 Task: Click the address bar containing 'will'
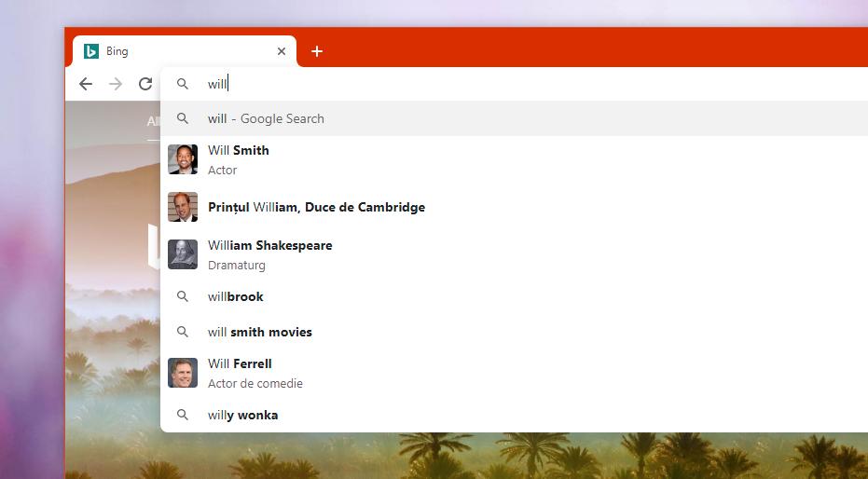coord(514,84)
